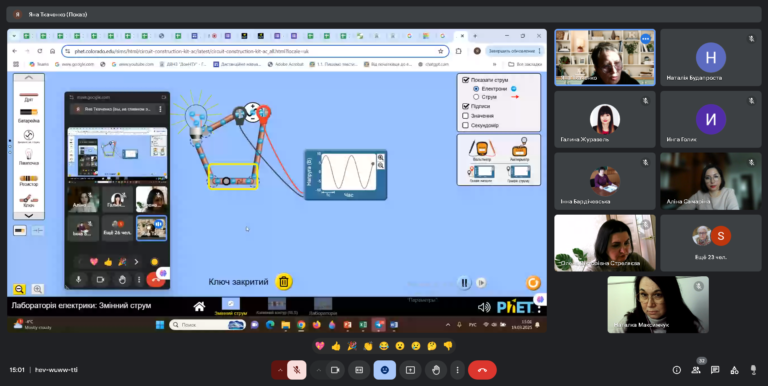This screenshot has width=768, height=386.
Task: Send the thumbs up reaction
Action: (336, 346)
